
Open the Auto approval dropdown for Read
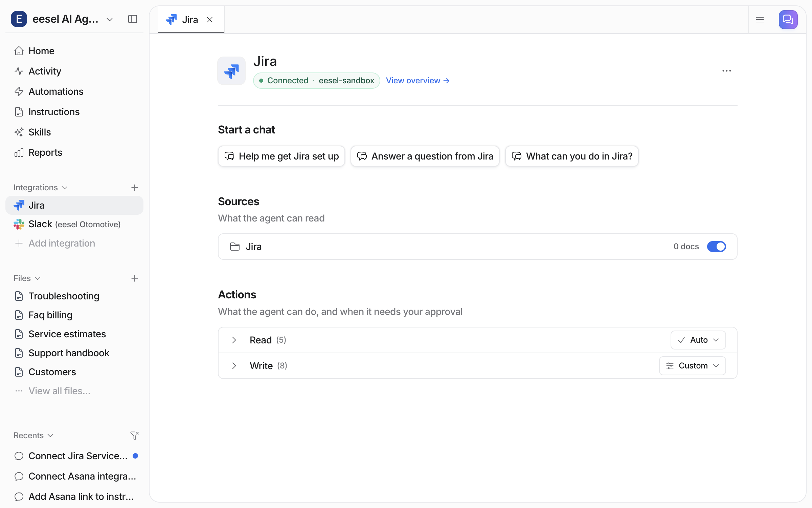[698, 340]
